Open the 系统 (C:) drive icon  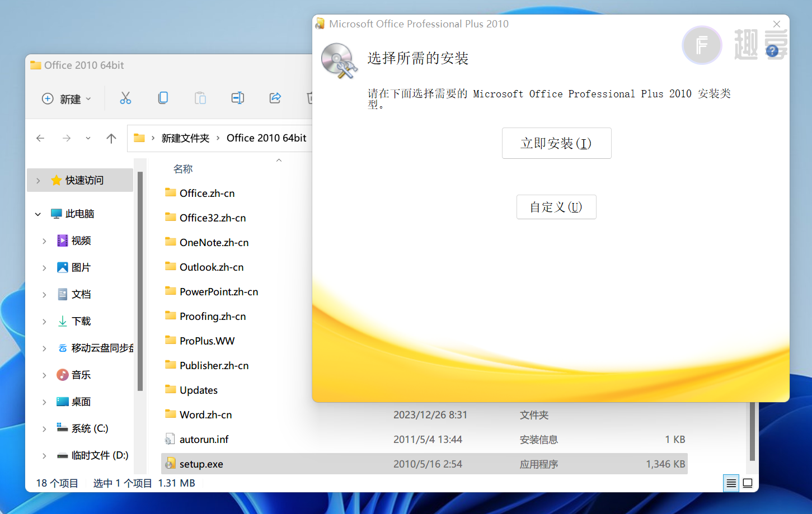pos(63,428)
